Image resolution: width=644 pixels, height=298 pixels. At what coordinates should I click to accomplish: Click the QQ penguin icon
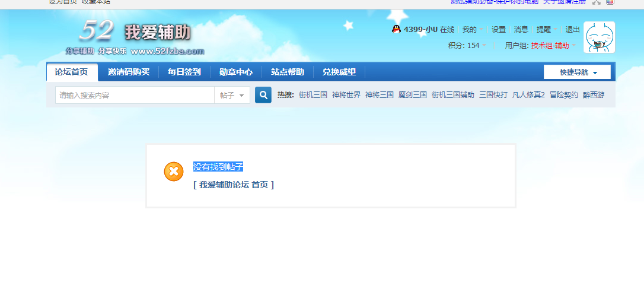396,29
